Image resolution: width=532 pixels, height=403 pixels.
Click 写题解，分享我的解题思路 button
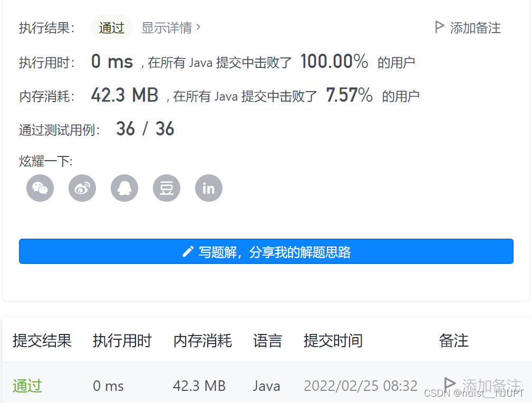tap(266, 251)
